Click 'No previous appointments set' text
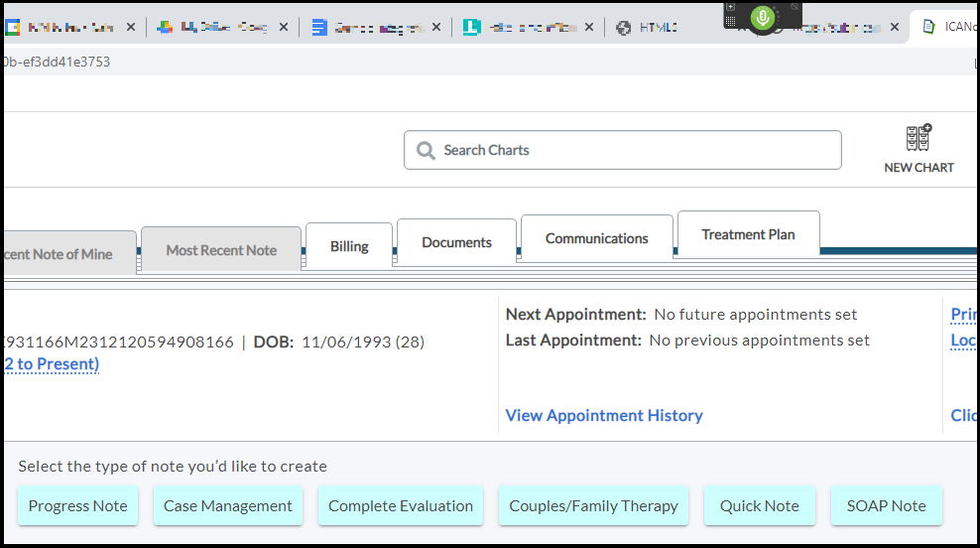Image resolution: width=980 pixels, height=548 pixels. click(x=760, y=341)
